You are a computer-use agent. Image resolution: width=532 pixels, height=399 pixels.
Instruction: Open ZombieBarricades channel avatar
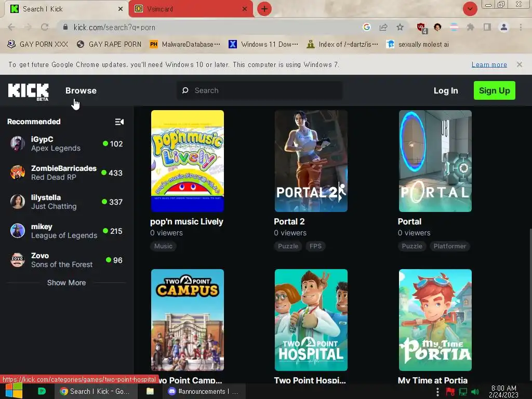[17, 172]
